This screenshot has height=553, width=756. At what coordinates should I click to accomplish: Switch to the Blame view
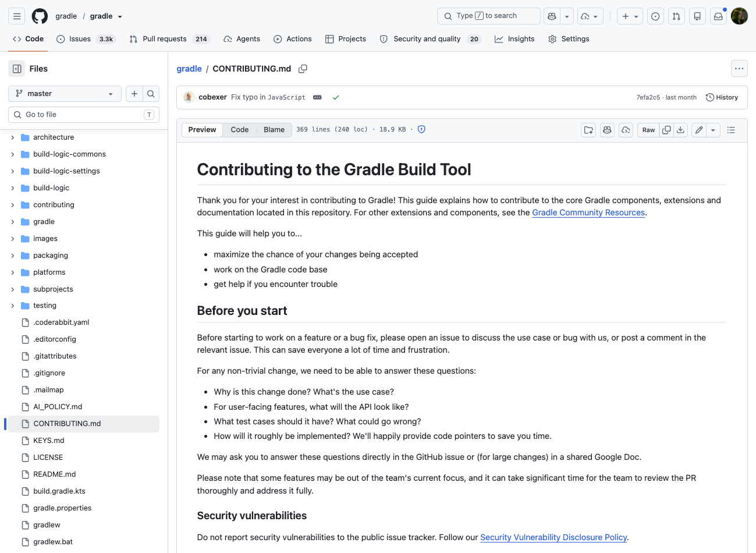(274, 130)
